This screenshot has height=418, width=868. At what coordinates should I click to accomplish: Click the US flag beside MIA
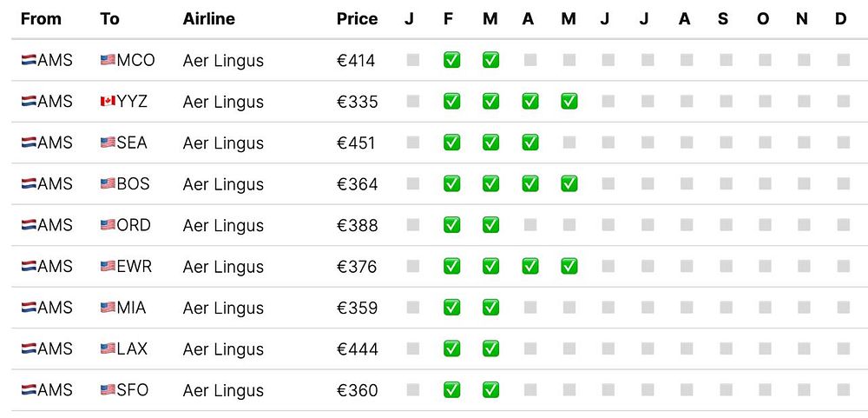point(108,308)
